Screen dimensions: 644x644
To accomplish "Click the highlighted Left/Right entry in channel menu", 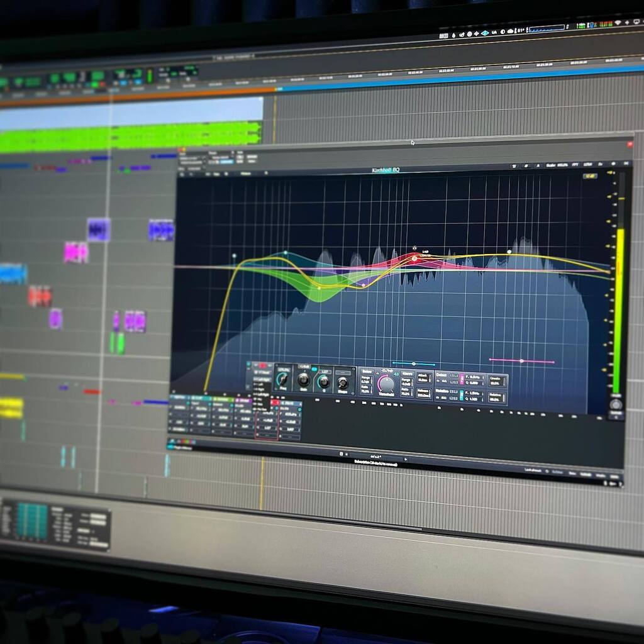I will (x=262, y=379).
